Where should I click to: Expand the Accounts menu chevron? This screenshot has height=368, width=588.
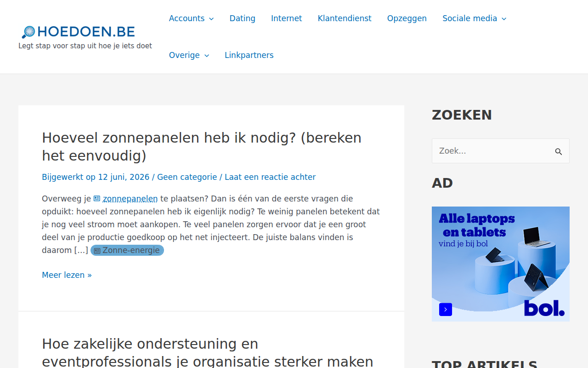coord(211,19)
